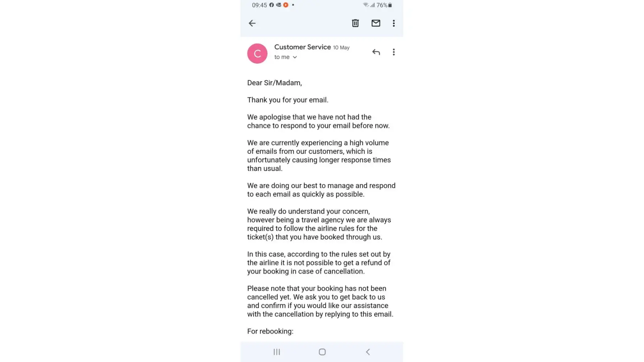Expand recipient details chevron beside 'to me'
Screen dimensions: 644x362
tap(295, 57)
